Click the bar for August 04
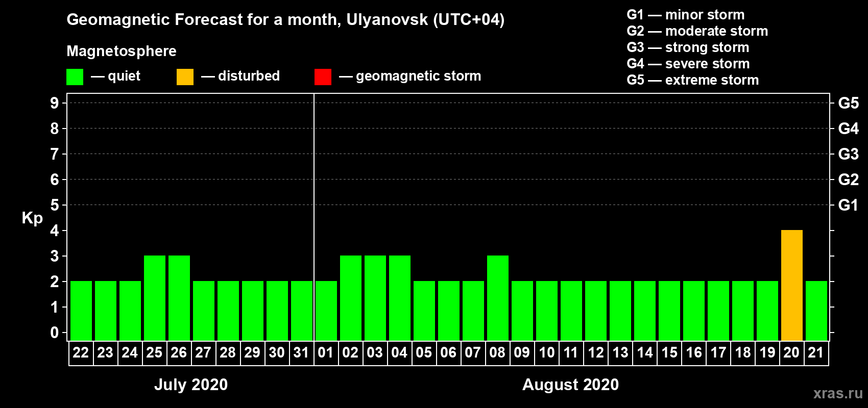The width and height of the screenshot is (868, 408). (x=399, y=298)
